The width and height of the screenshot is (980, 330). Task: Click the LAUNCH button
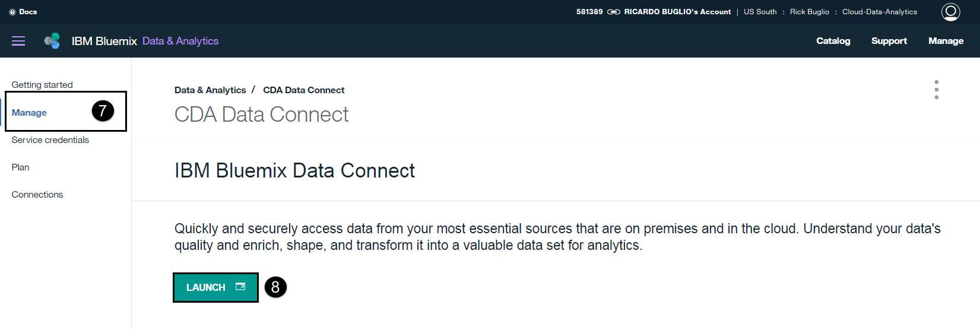(215, 287)
